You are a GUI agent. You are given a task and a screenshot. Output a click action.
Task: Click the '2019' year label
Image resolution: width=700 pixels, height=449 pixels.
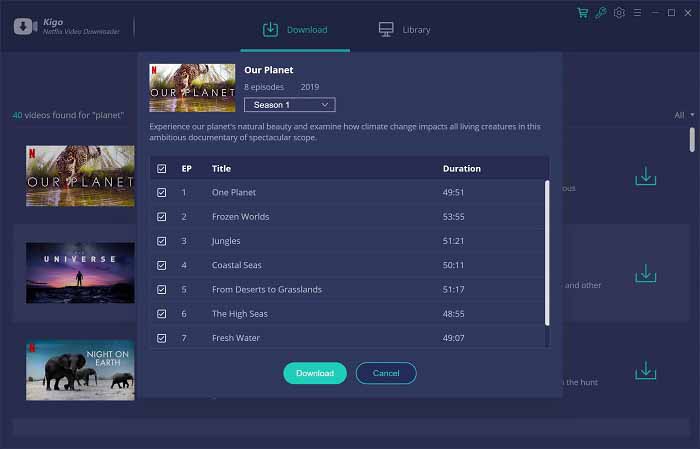click(x=310, y=87)
